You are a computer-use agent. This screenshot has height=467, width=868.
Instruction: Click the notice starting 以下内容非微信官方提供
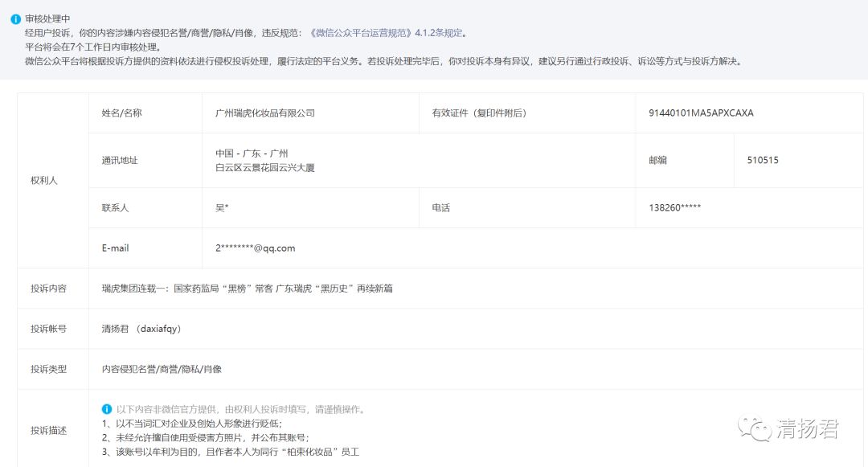coord(241,409)
